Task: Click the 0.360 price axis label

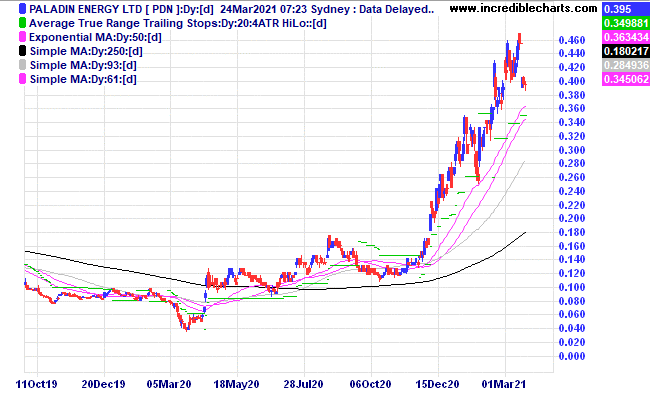Action: coord(572,108)
